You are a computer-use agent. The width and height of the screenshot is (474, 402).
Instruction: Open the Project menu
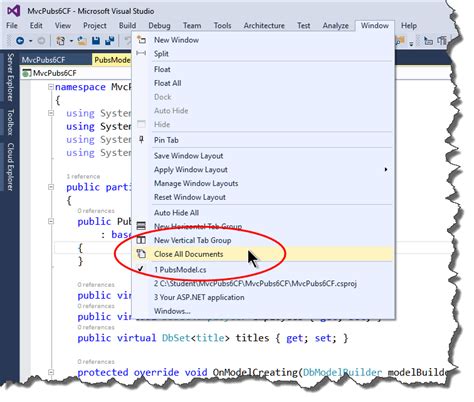click(x=95, y=26)
